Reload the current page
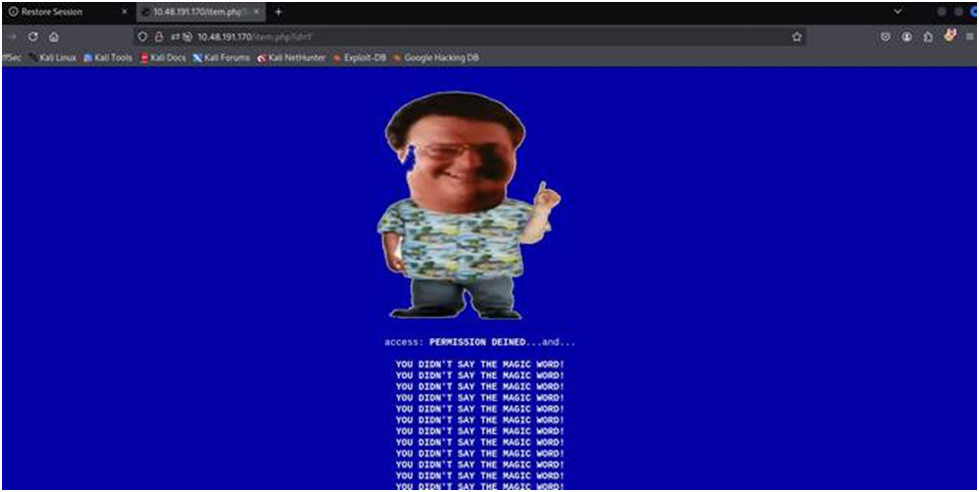This screenshot has width=979, height=492. [33, 37]
